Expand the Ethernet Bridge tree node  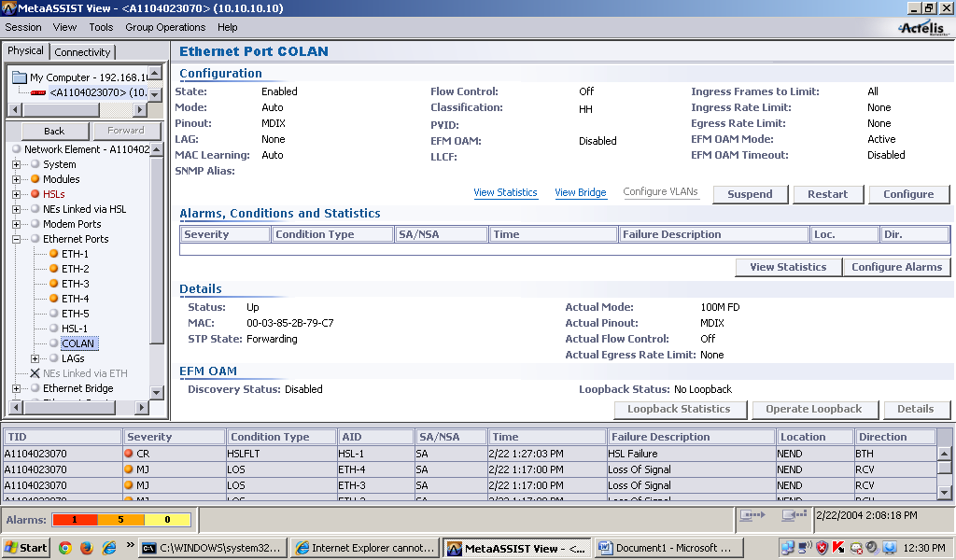pos(16,388)
